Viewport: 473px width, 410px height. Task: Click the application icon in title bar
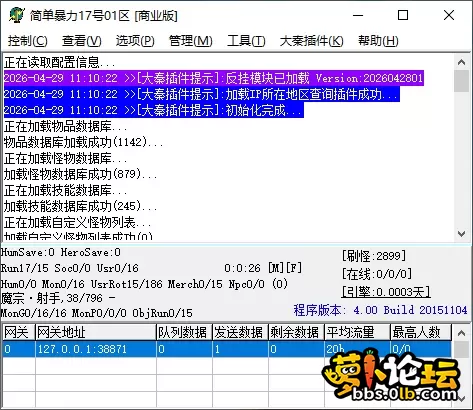click(x=16, y=15)
